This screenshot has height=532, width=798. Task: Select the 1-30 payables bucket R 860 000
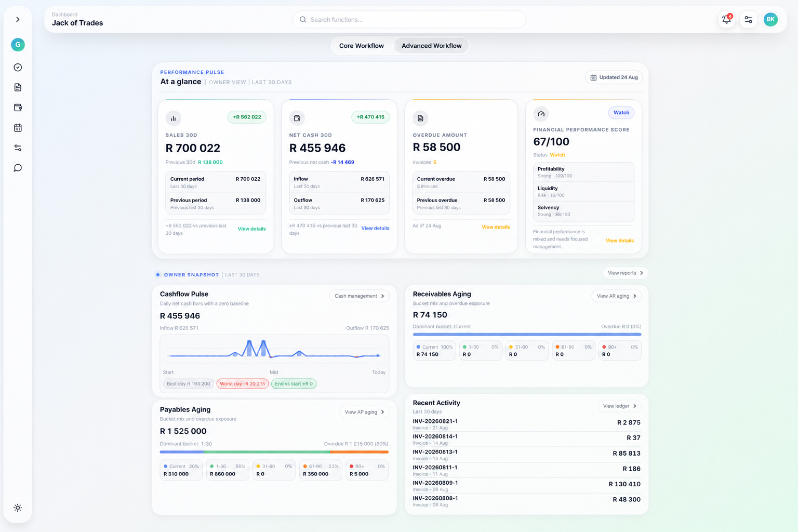point(228,470)
